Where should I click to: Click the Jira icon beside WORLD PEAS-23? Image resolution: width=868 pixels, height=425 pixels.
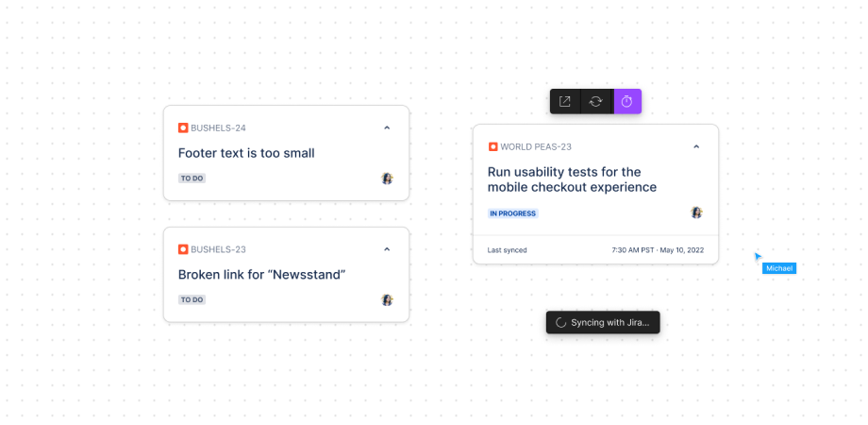pos(492,146)
